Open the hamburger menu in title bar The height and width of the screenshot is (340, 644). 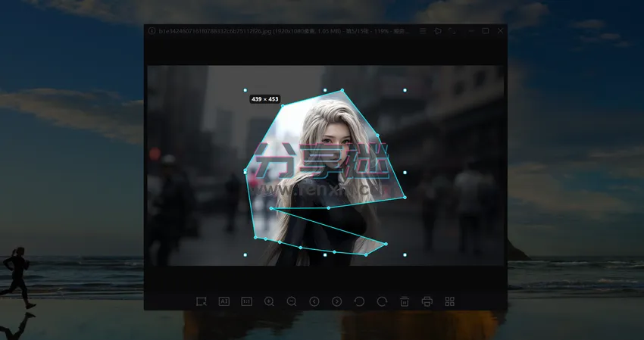click(x=423, y=31)
